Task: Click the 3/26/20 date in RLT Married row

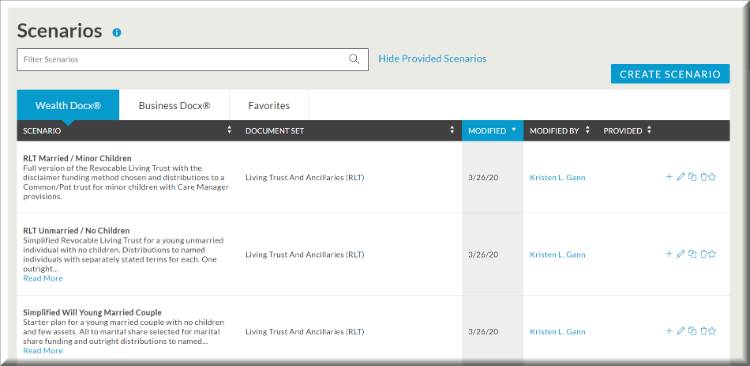Action: pos(484,177)
